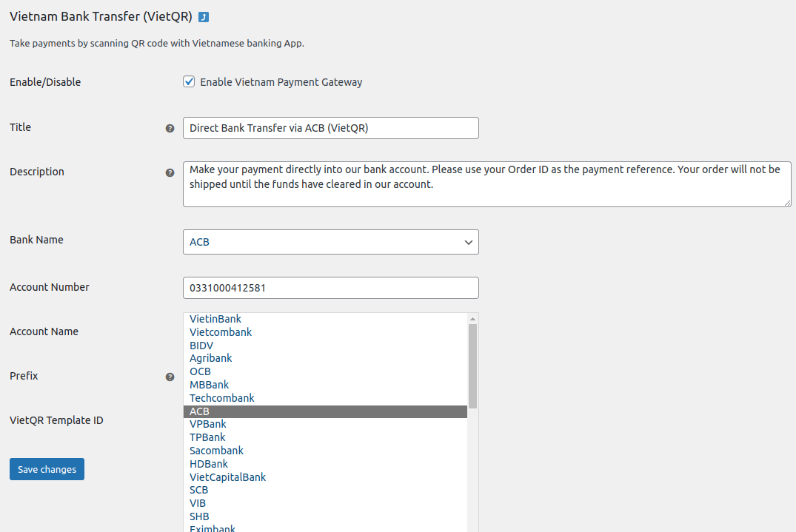This screenshot has height=532, width=796.
Task: Click the help icon next to Prefix
Action: 170,377
